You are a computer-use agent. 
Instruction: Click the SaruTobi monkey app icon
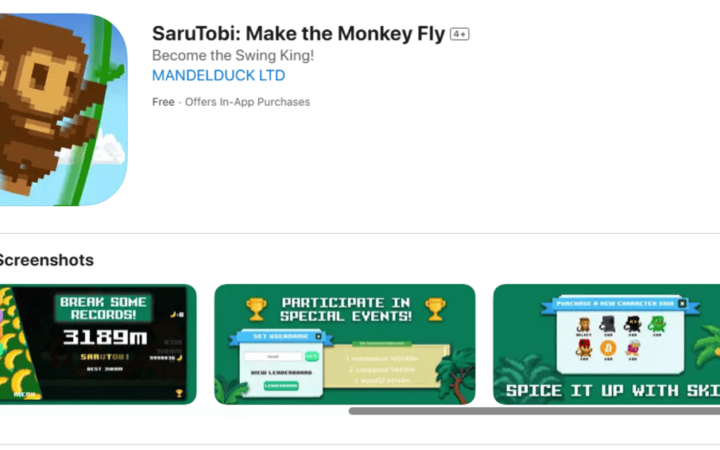pyautogui.click(x=63, y=109)
